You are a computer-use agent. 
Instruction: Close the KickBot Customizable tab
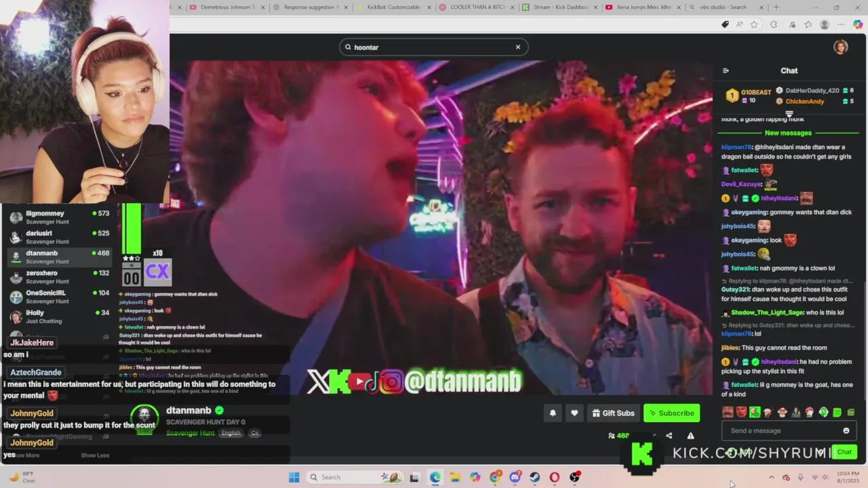click(429, 7)
